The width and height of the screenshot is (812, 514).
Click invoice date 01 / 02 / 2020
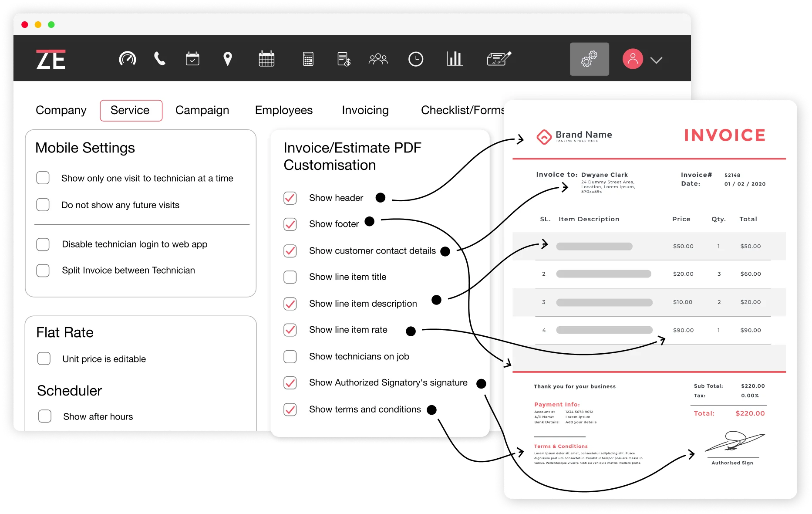click(745, 184)
